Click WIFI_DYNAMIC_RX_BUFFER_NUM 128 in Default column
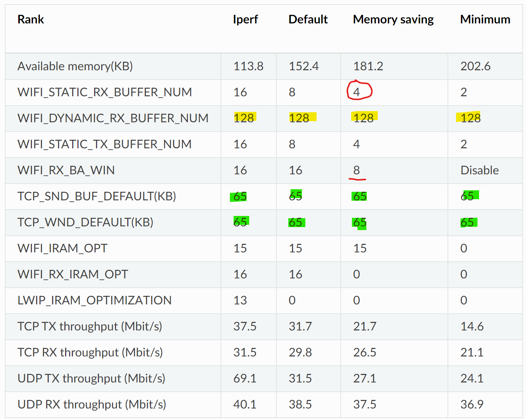Viewport: 526px width, 420px height. (299, 118)
